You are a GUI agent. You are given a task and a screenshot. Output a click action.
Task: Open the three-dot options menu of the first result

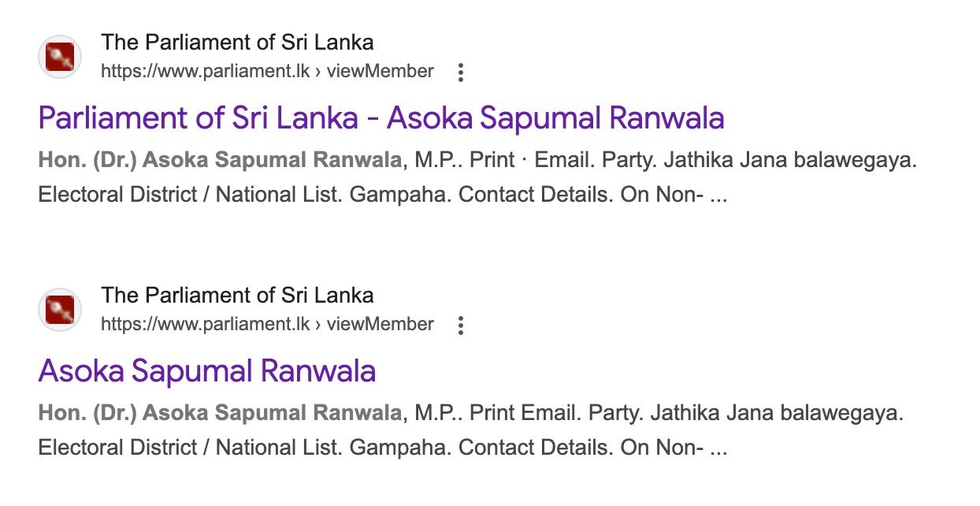(461, 73)
